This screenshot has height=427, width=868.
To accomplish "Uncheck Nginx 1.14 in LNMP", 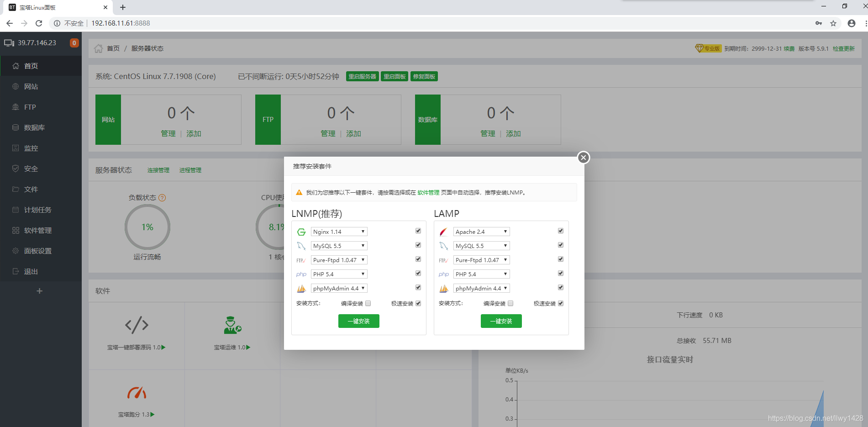I will point(418,231).
